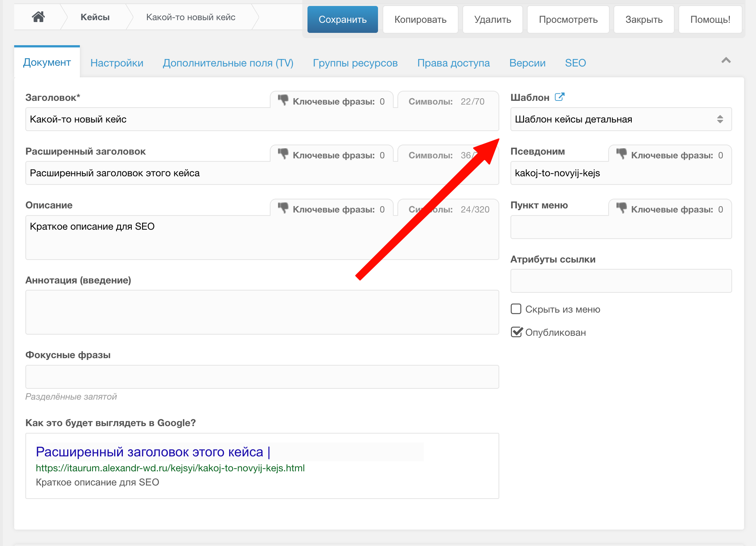Screen dimensions: 756x546
Task: Focus the Фокусные фразы input field
Action: pos(262,377)
